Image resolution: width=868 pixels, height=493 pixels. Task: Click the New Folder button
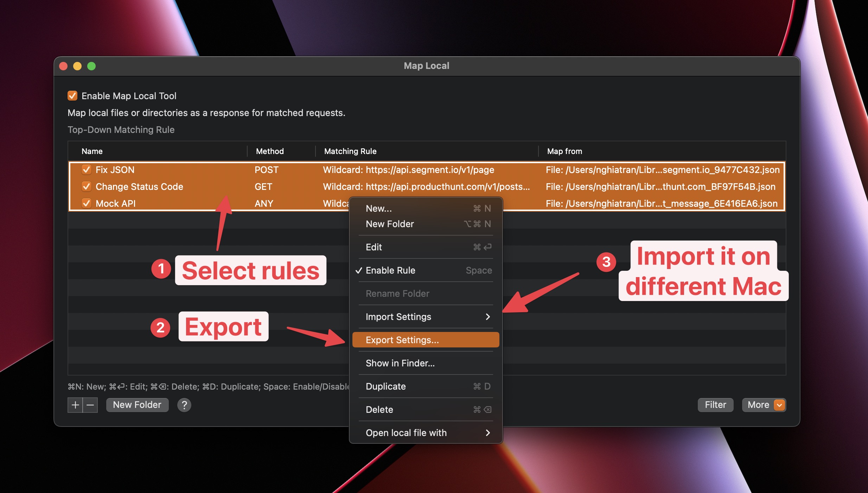[x=137, y=405]
